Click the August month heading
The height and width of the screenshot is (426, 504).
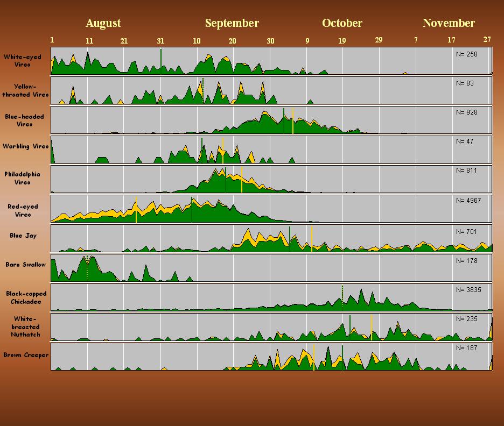103,23
